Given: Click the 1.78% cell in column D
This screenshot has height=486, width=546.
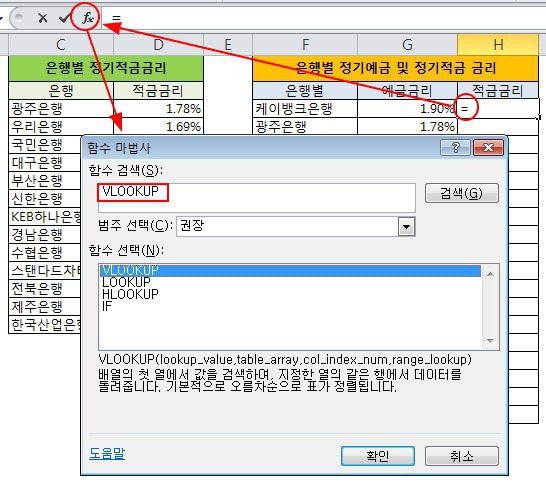Looking at the screenshot, I should [158, 109].
